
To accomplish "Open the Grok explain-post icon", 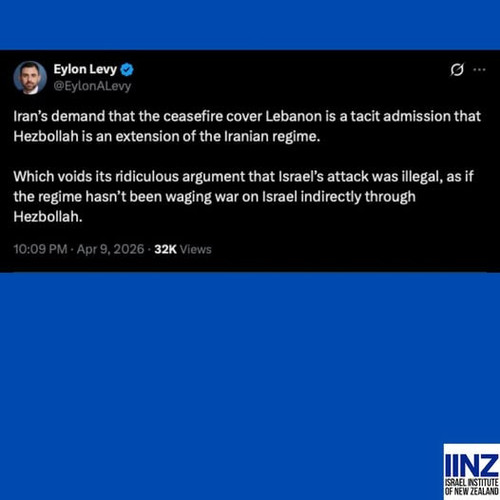I will (x=457, y=70).
